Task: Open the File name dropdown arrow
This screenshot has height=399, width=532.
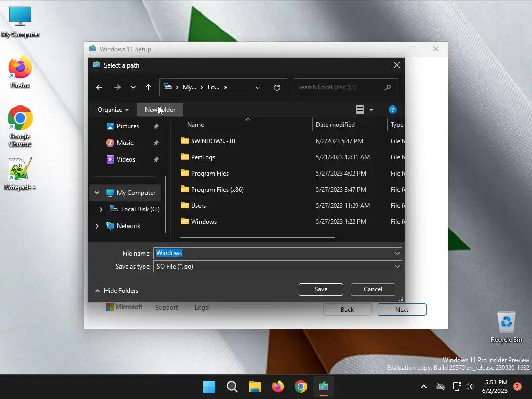Action: click(397, 253)
